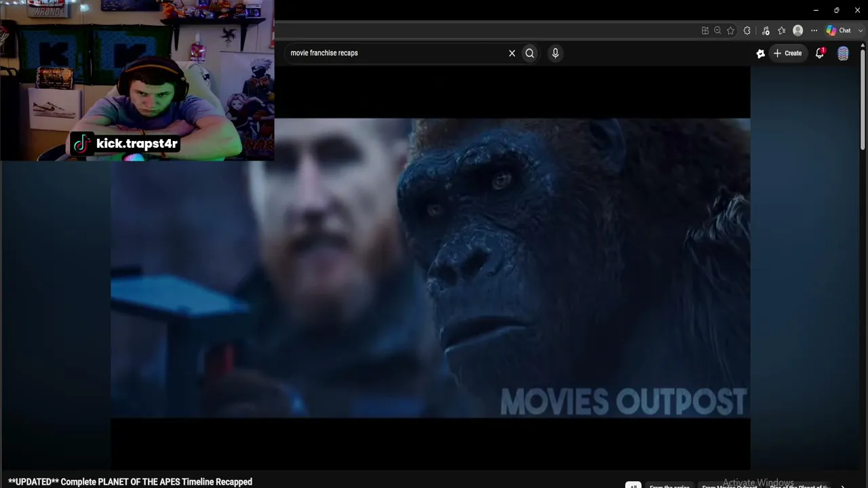The height and width of the screenshot is (488, 868).
Task: Click the zoom-out magnifier in the address bar
Action: [x=717, y=30]
